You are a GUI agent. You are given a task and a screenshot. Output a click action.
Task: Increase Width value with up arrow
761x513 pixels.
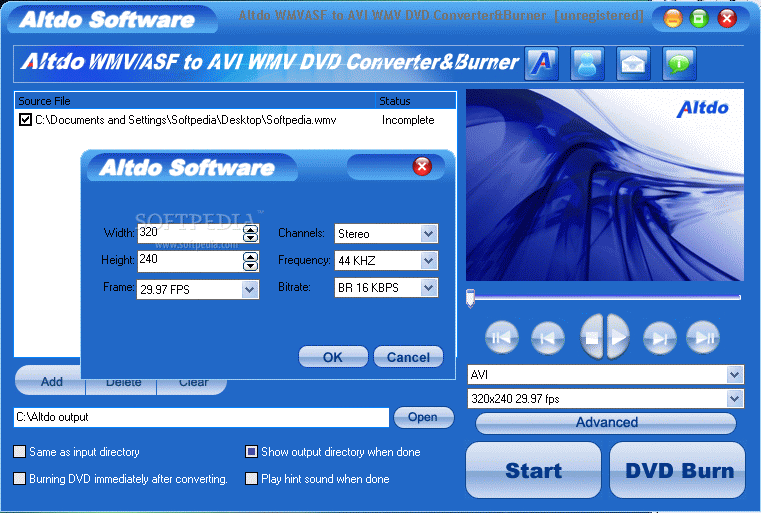pos(250,229)
